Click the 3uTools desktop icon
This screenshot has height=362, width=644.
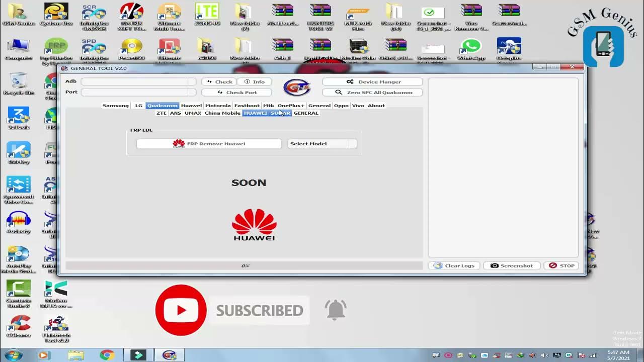(19, 119)
